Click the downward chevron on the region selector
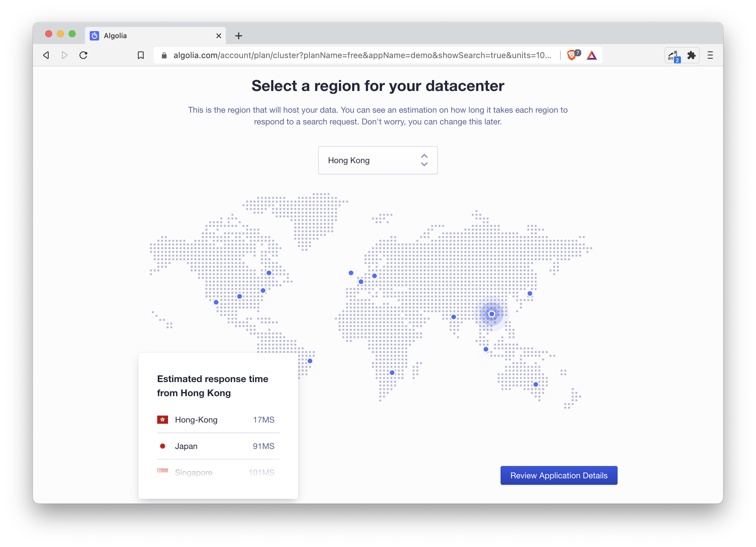The image size is (756, 547). pyautogui.click(x=424, y=164)
